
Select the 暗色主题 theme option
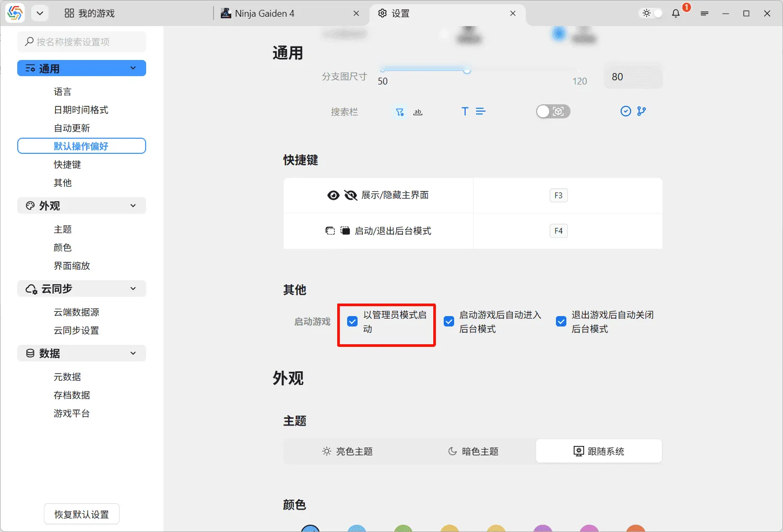point(472,451)
